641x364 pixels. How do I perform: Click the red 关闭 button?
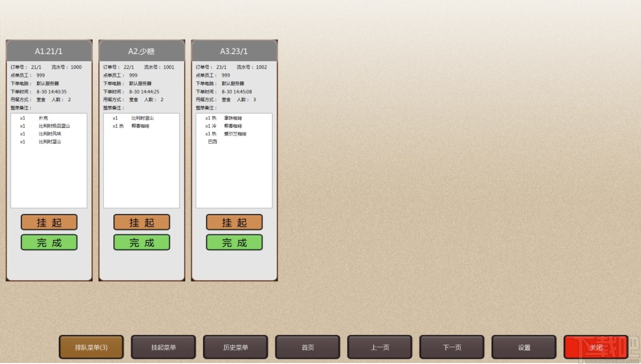point(596,347)
